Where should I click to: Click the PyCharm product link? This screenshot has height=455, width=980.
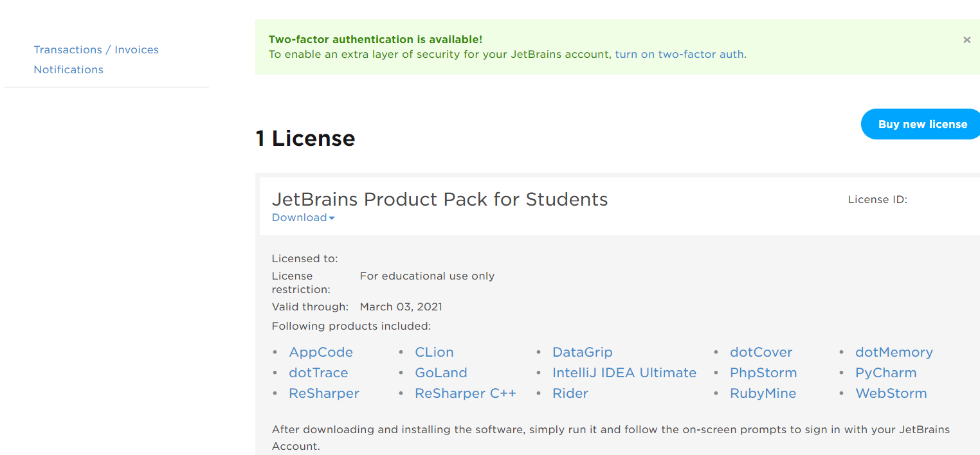pyautogui.click(x=885, y=373)
